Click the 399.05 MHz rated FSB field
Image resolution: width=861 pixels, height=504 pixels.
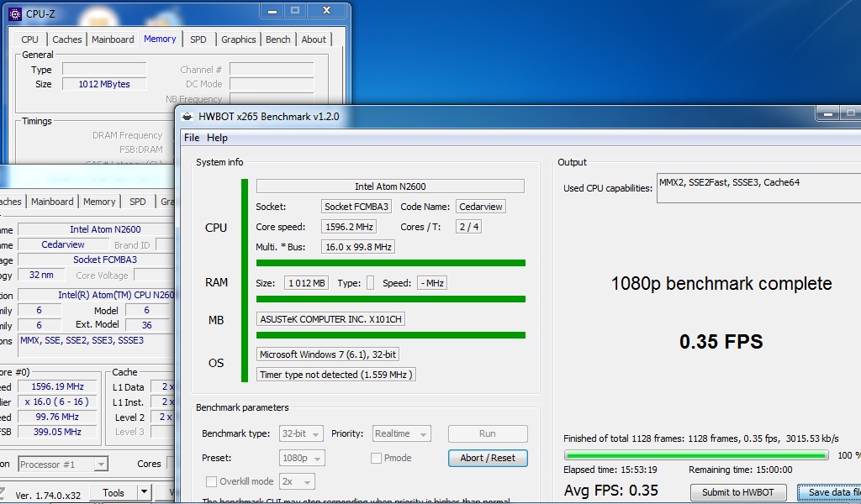[x=58, y=432]
